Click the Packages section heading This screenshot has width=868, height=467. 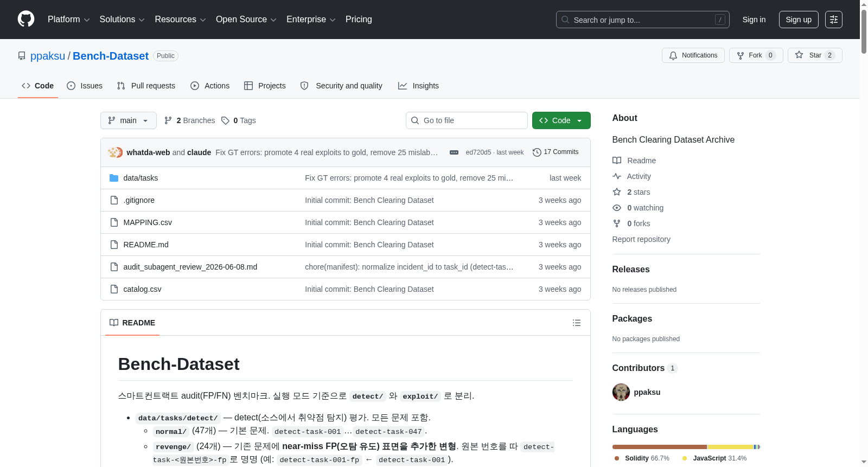pyautogui.click(x=632, y=319)
